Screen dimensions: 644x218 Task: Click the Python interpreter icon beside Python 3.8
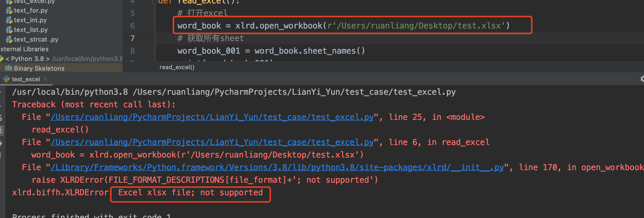pos(1,59)
